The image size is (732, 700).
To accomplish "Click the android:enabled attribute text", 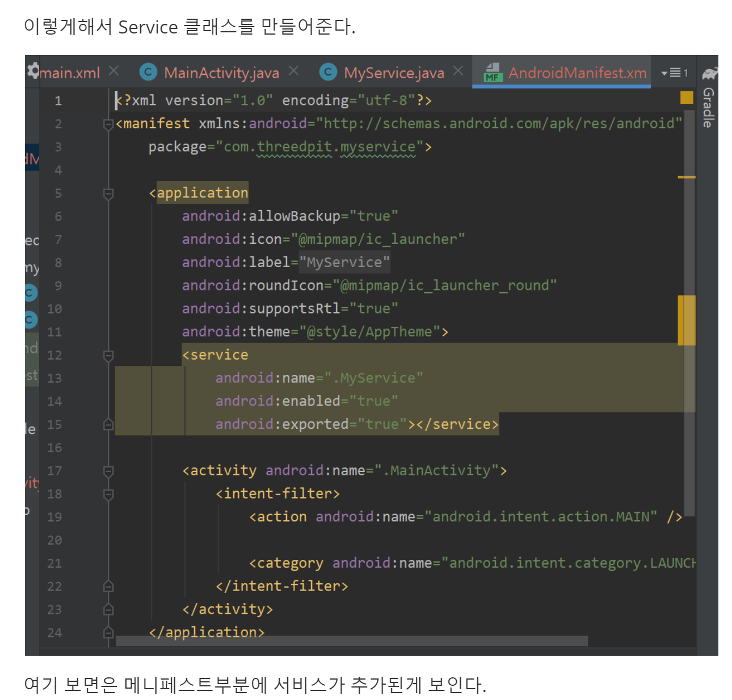I will (x=277, y=401).
